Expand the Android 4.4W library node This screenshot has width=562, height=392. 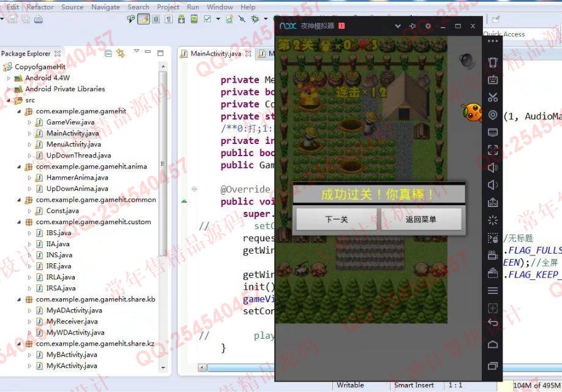(x=9, y=78)
